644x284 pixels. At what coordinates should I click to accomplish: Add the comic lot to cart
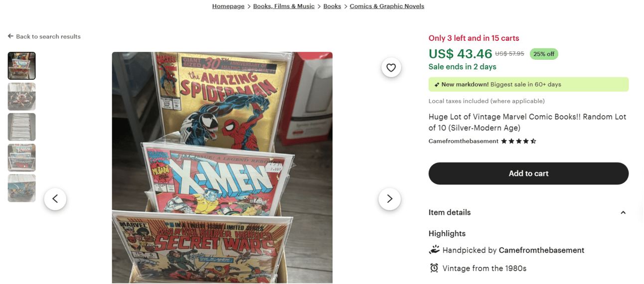(x=528, y=173)
